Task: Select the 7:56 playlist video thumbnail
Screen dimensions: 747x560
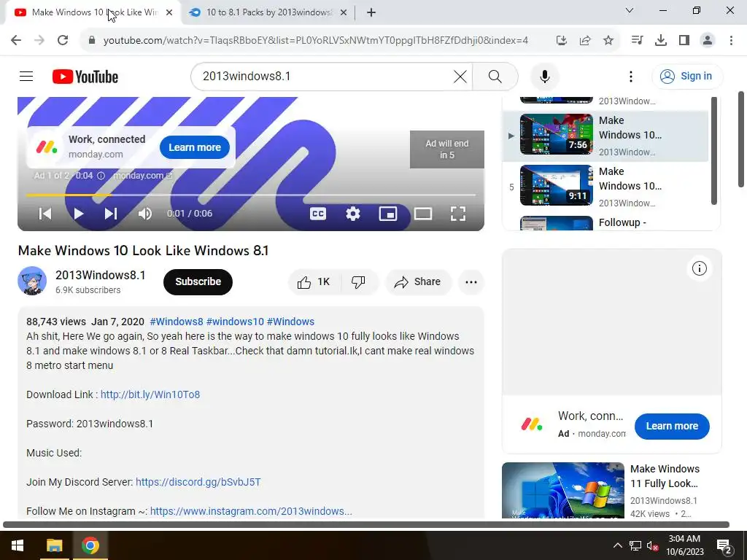Action: (x=557, y=134)
